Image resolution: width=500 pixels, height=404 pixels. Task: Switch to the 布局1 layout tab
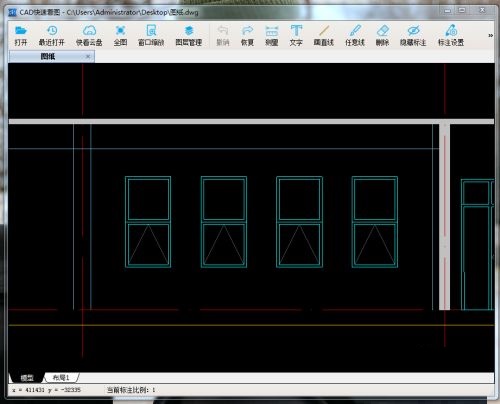[x=61, y=377]
